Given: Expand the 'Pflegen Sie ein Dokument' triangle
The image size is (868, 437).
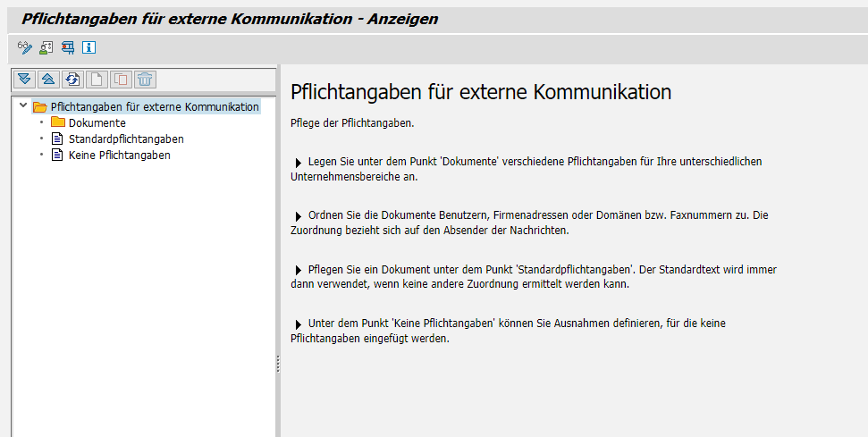Looking at the screenshot, I should coord(298,270).
